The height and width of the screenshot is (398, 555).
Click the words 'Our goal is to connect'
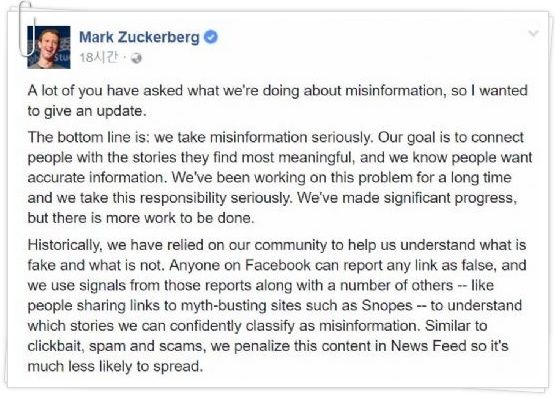(x=451, y=137)
